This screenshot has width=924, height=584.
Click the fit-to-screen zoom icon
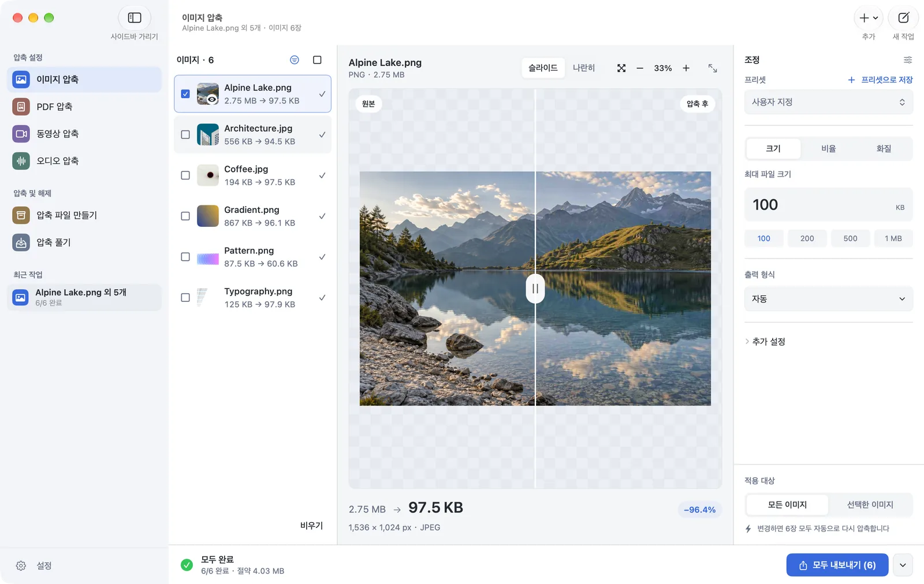point(621,68)
